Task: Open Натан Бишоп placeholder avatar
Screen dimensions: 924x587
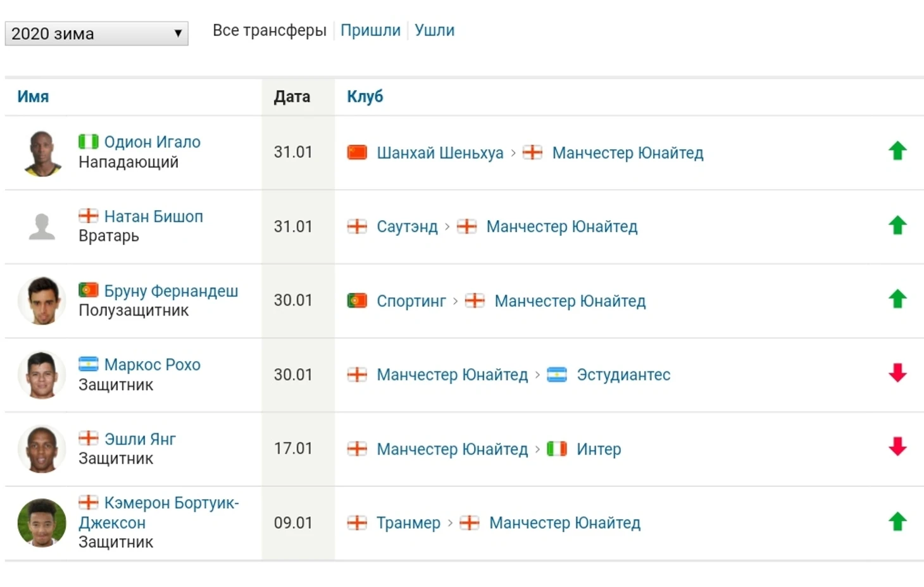Action: pyautogui.click(x=42, y=226)
